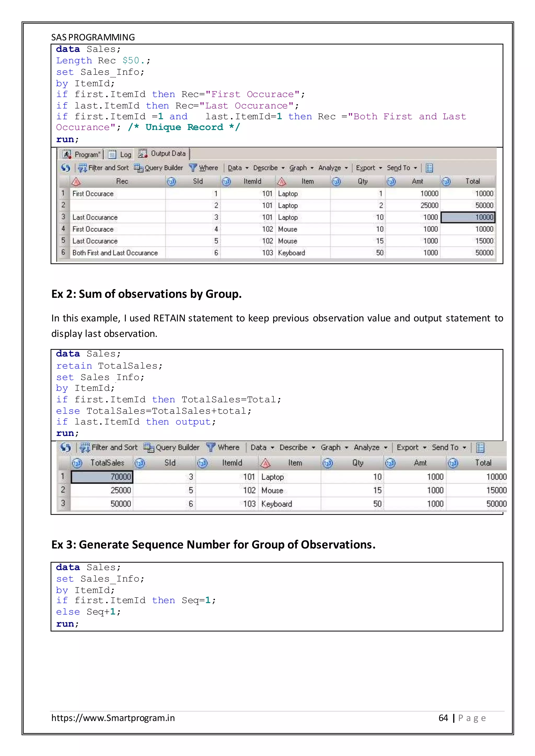Expand the Data dropdown in upper toolbar
The width and height of the screenshot is (535, 756).
(238, 168)
